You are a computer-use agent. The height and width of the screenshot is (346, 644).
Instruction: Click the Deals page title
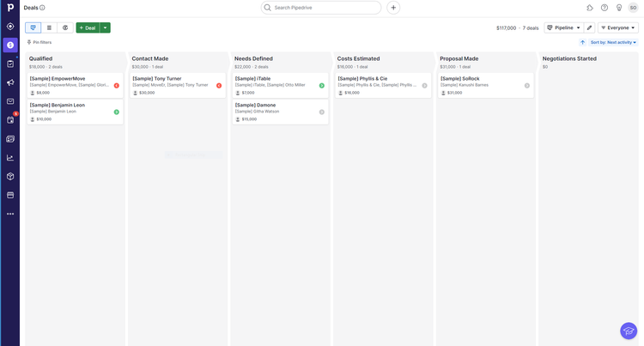(x=31, y=8)
